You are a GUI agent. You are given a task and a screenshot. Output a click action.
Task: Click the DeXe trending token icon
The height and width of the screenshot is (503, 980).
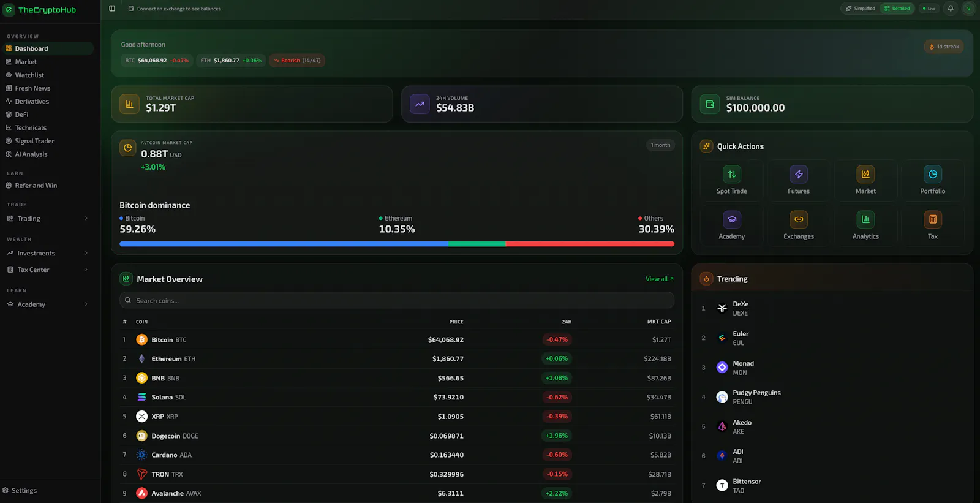[x=722, y=308]
